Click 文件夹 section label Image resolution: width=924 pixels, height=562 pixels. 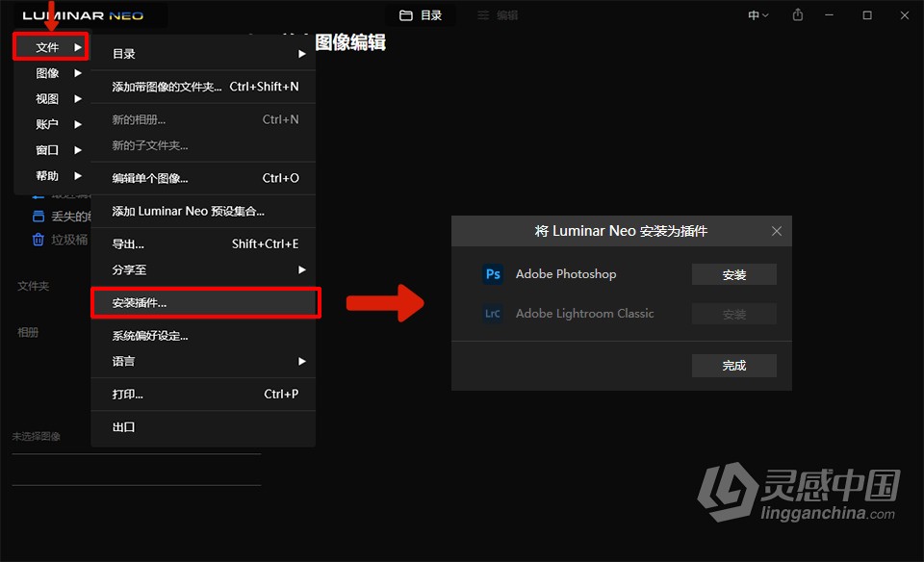(x=33, y=286)
